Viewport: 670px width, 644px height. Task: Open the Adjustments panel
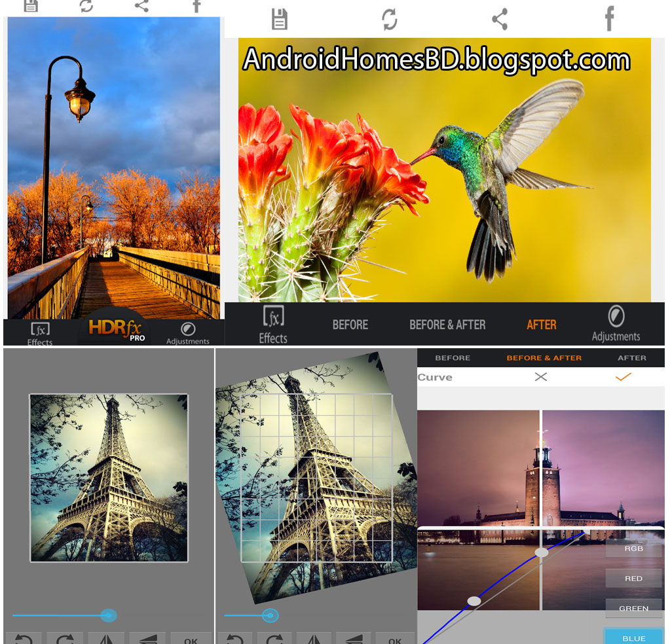click(x=616, y=324)
